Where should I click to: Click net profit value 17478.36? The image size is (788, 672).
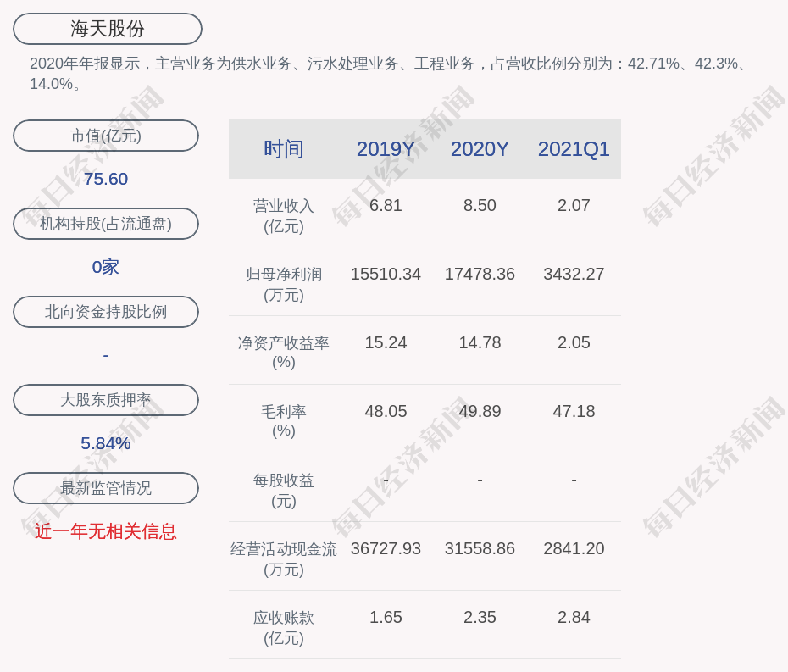(x=480, y=274)
